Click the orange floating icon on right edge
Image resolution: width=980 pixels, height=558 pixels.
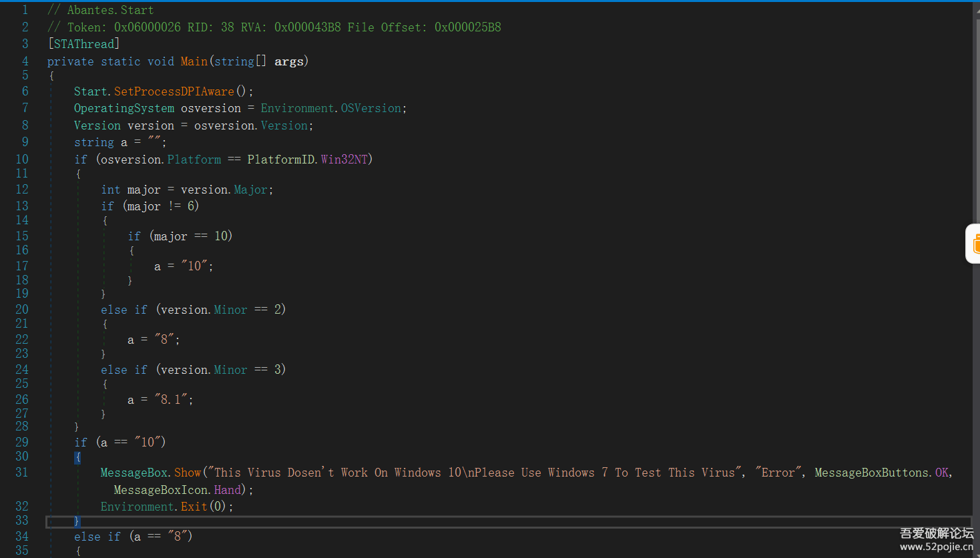[975, 244]
